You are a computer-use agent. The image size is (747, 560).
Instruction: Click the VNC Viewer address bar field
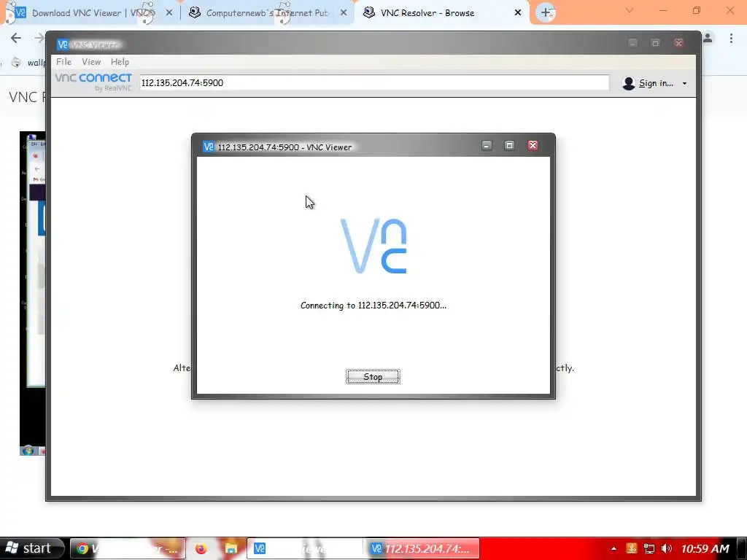[374, 83]
